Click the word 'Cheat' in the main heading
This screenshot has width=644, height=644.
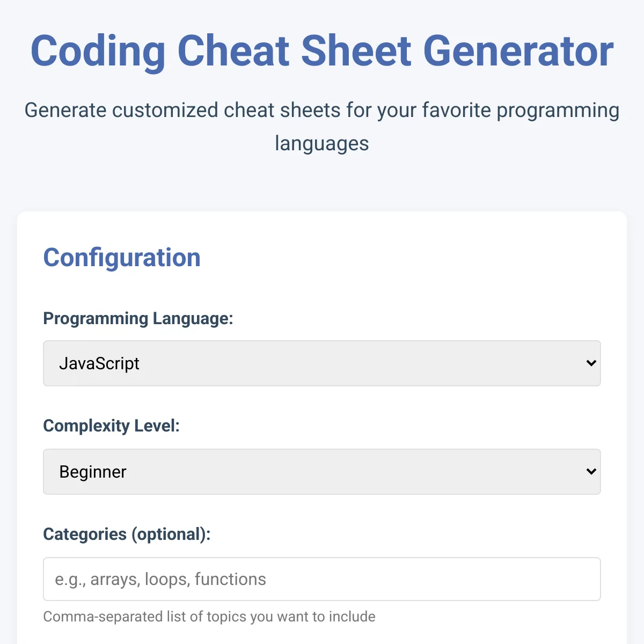[x=233, y=51]
